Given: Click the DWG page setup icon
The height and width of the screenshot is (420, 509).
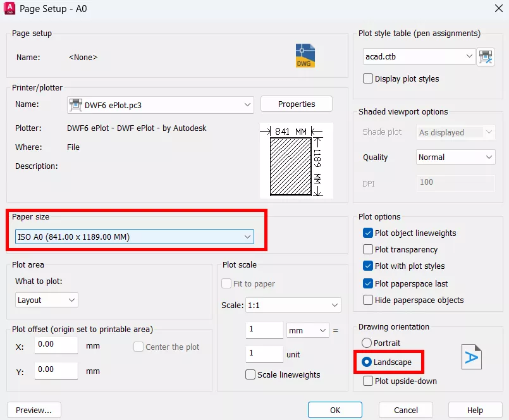Looking at the screenshot, I should pyautogui.click(x=305, y=56).
